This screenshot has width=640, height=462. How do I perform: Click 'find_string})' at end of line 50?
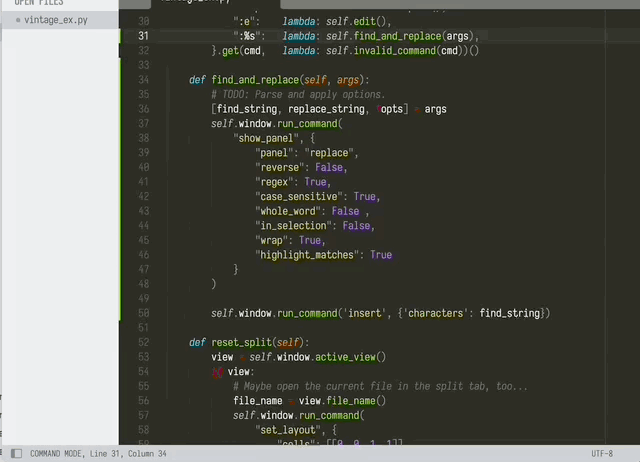[515, 313]
